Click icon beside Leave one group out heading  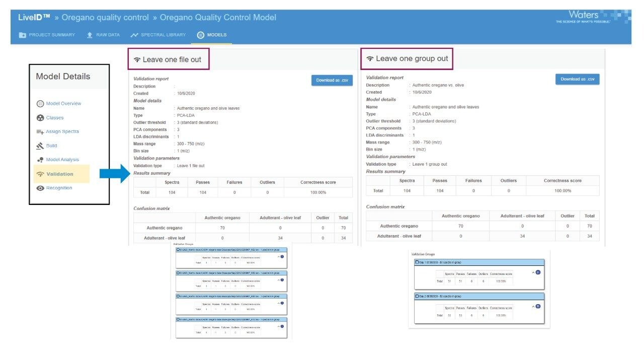tap(370, 59)
